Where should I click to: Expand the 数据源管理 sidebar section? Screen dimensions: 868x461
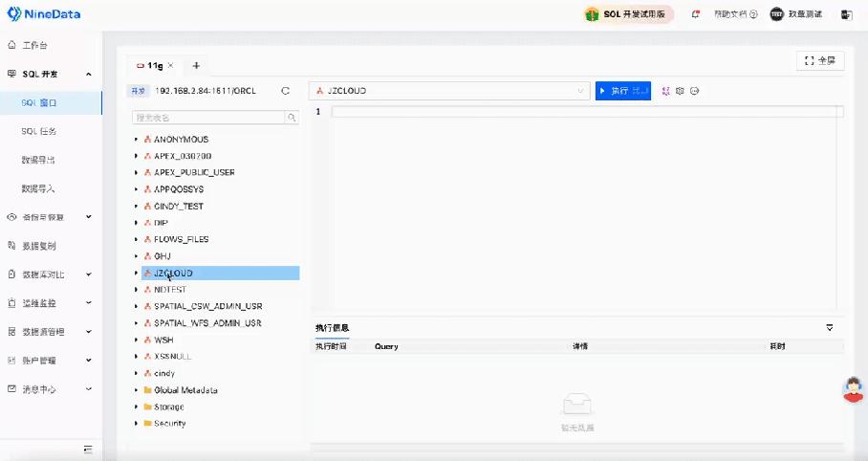click(x=89, y=332)
